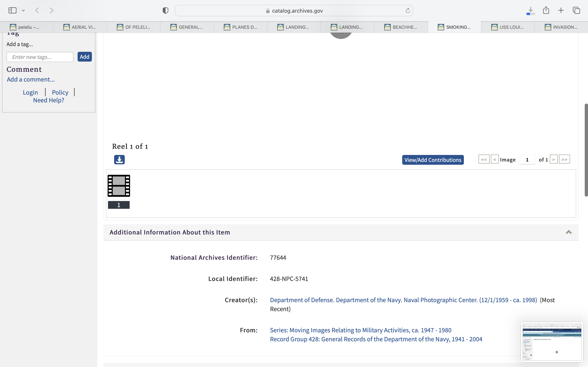
Task: Open the sidebar dropdown chevron
Action: [23, 10]
